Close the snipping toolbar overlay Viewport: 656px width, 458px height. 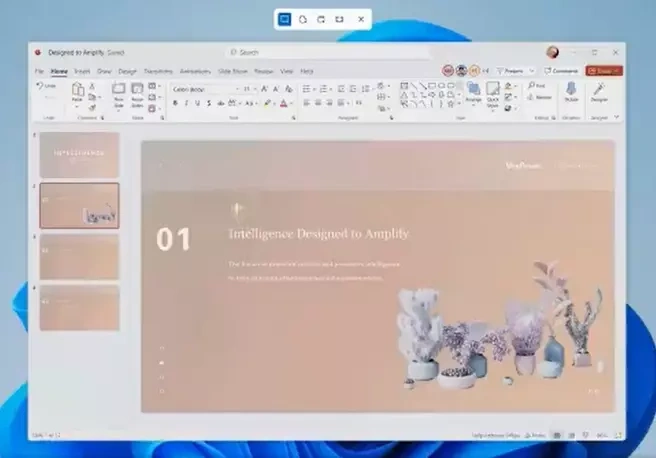click(361, 19)
